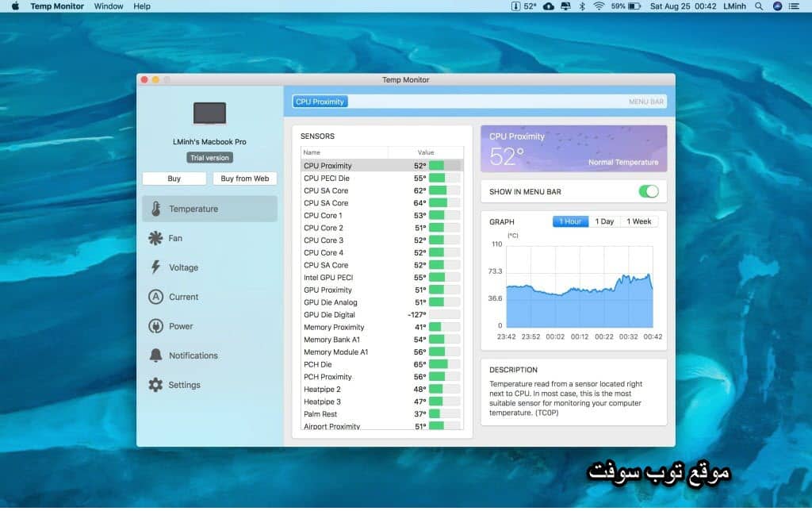
Task: Select the Palm Rest sensor row
Action: click(381, 415)
